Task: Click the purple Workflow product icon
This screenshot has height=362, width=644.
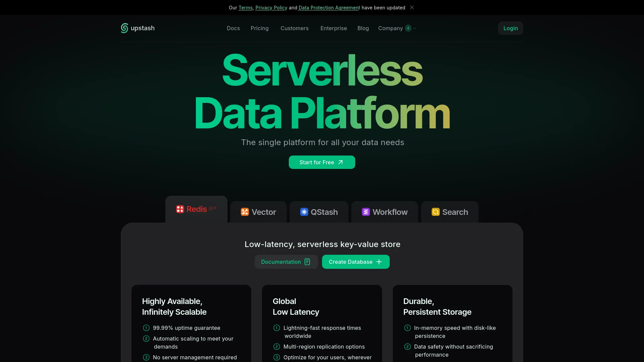Action: click(366, 212)
